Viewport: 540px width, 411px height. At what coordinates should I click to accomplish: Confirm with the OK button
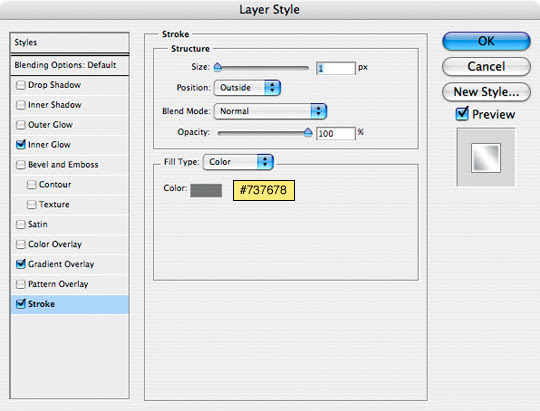point(486,41)
